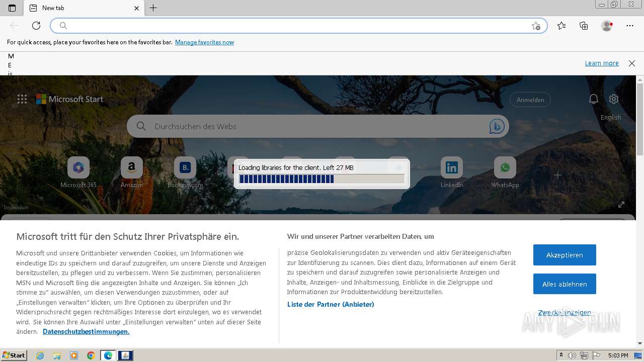Screen dimensions: 644x362
Task: Focus the address bar
Action: [299, 26]
